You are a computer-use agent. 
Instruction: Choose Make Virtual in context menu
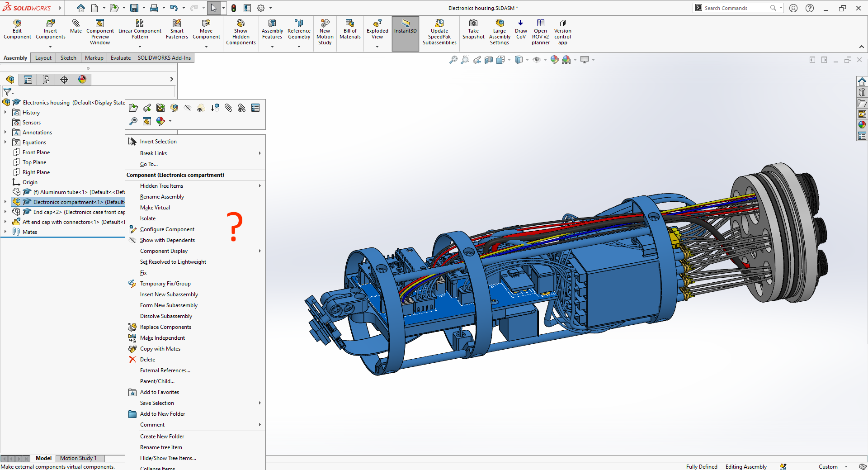(x=195, y=208)
